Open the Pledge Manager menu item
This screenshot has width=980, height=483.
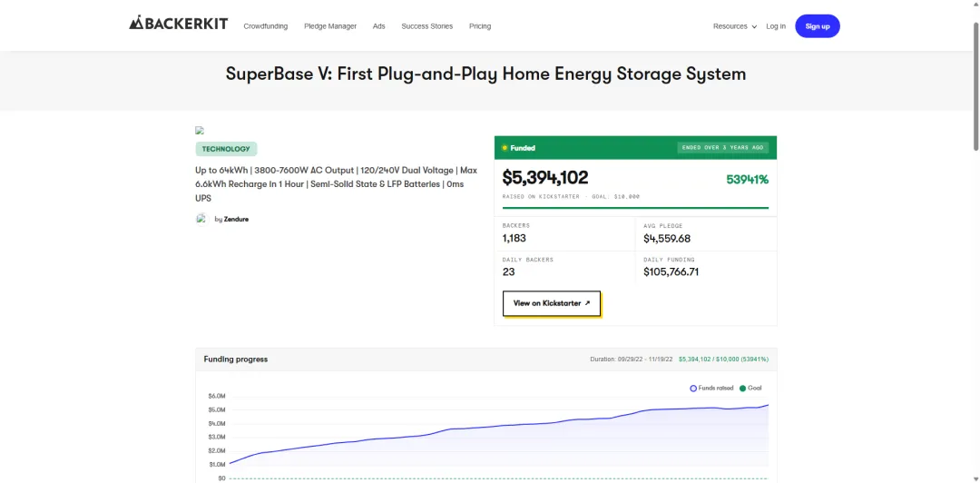(330, 26)
